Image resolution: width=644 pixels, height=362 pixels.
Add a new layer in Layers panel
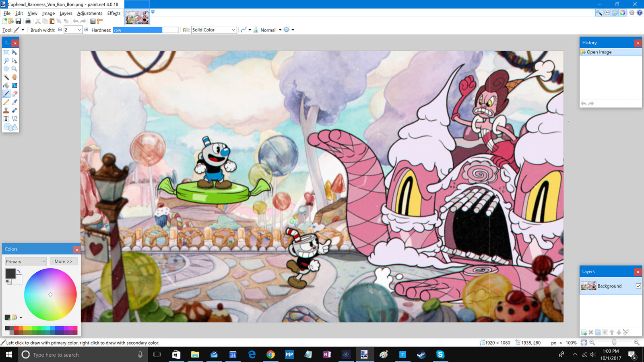tap(584, 332)
